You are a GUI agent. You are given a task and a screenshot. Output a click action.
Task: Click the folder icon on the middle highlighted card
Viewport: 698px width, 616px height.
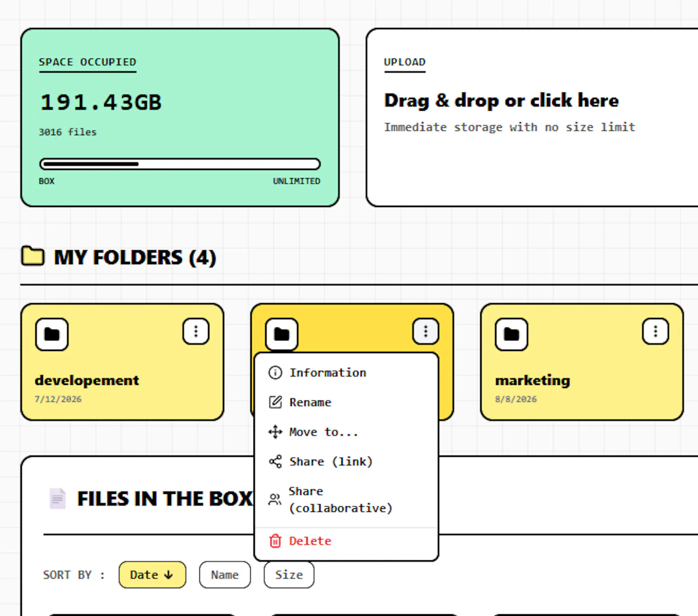coord(282,334)
